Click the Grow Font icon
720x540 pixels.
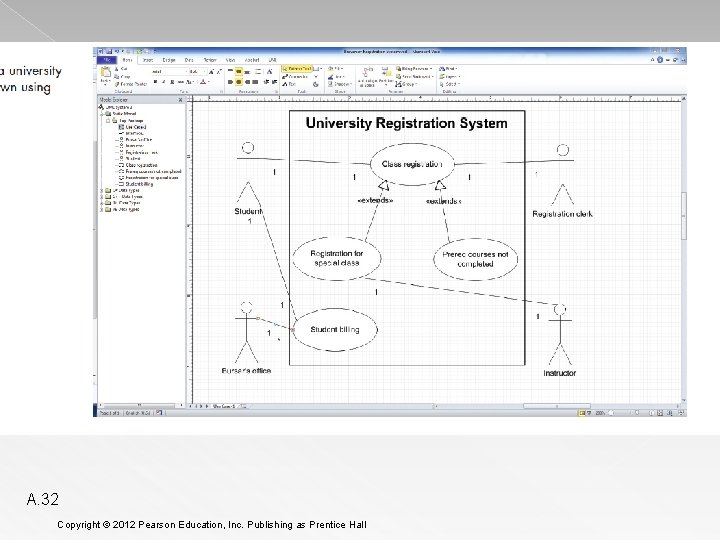(211, 72)
